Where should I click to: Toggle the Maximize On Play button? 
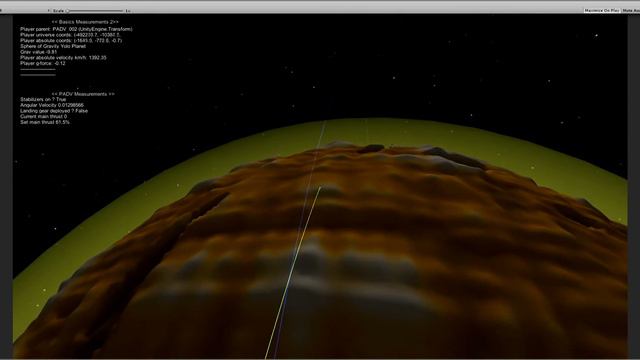point(602,11)
